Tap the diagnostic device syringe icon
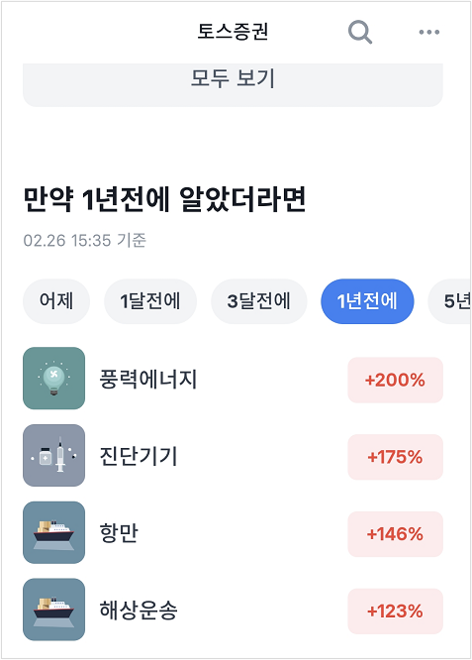Image resolution: width=472 pixels, height=660 pixels. pyautogui.click(x=54, y=455)
